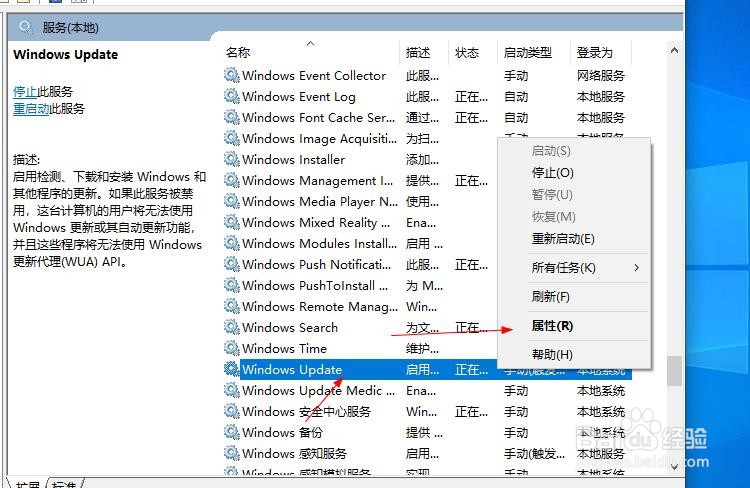Click gear icon of Windows PushToInstall

[x=232, y=285]
